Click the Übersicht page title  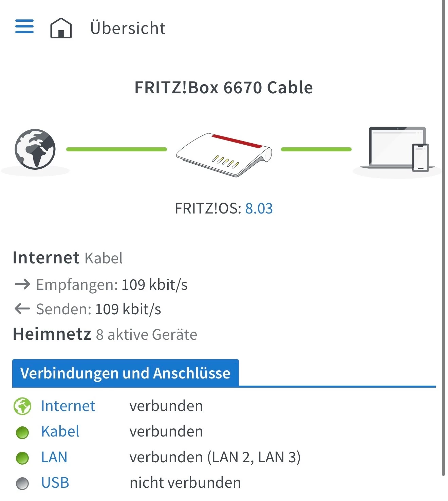pos(128,28)
